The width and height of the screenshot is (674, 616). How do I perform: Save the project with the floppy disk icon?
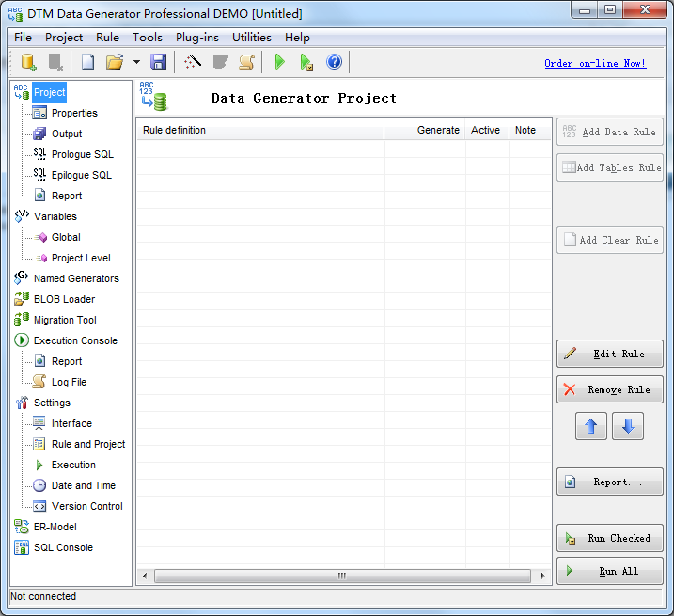point(159,62)
